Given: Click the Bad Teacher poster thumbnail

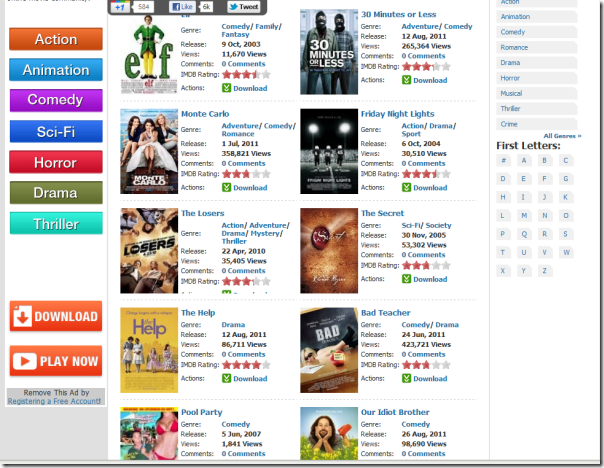Looking at the screenshot, I should pos(329,350).
